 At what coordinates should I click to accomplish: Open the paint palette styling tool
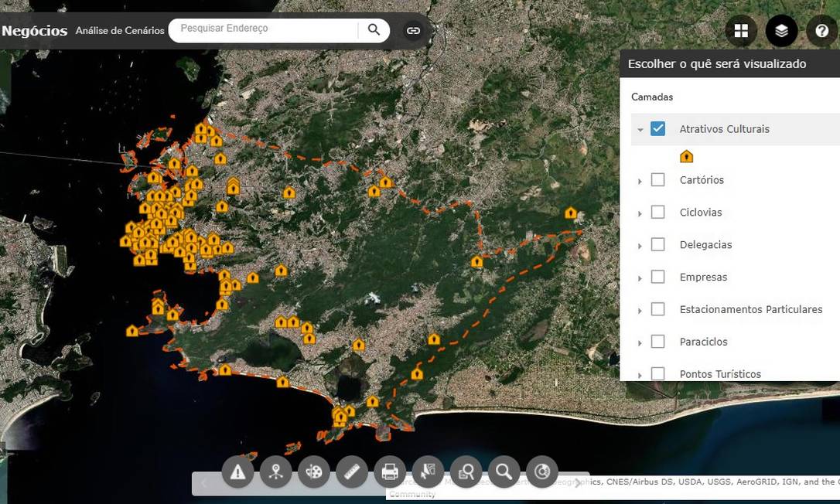coord(313,472)
